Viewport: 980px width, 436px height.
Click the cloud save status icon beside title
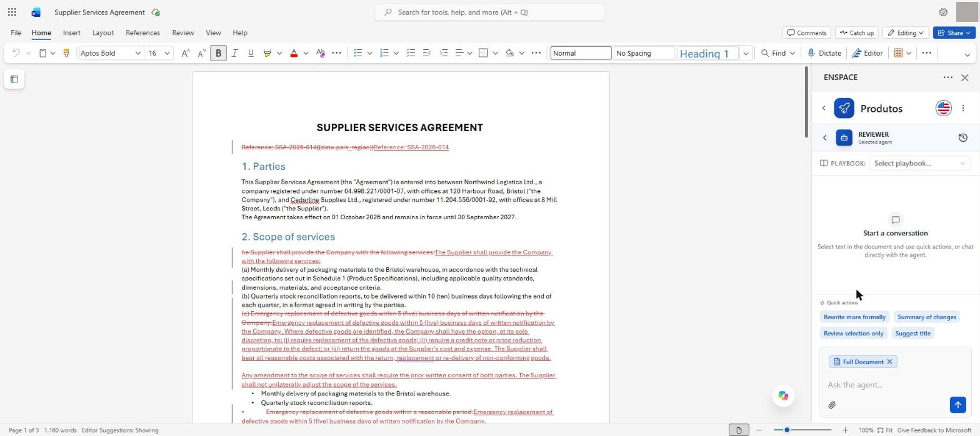155,12
